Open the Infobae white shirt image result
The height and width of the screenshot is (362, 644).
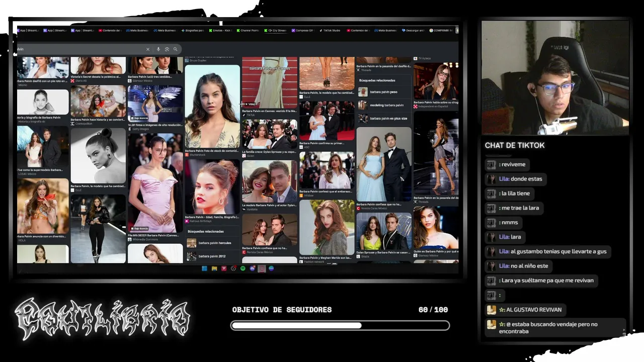pyautogui.click(x=327, y=170)
